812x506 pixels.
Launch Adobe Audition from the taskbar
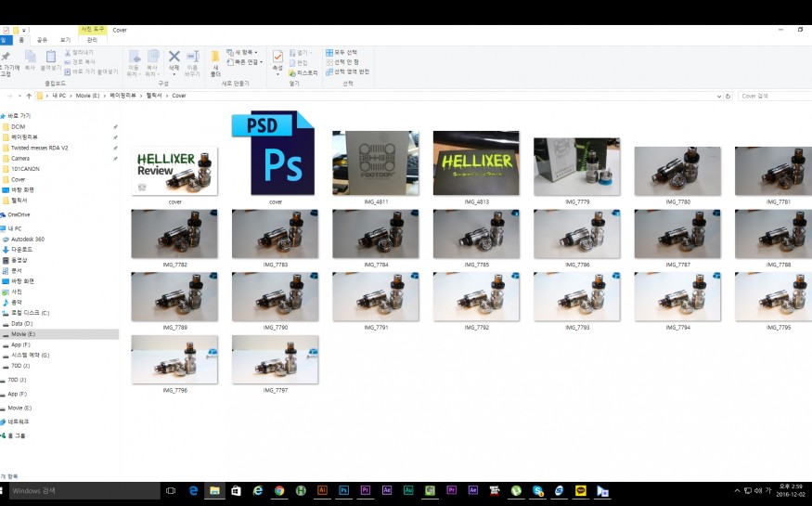(x=407, y=490)
